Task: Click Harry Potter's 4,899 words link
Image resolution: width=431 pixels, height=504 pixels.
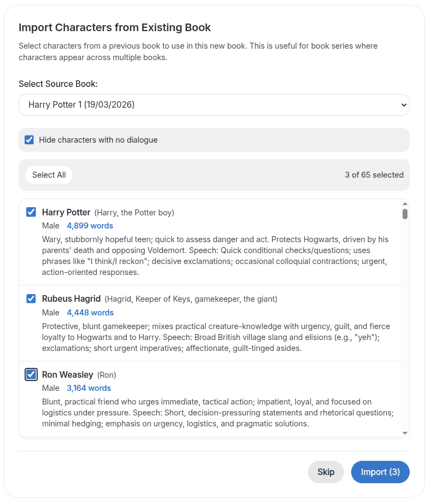Action: (x=90, y=226)
